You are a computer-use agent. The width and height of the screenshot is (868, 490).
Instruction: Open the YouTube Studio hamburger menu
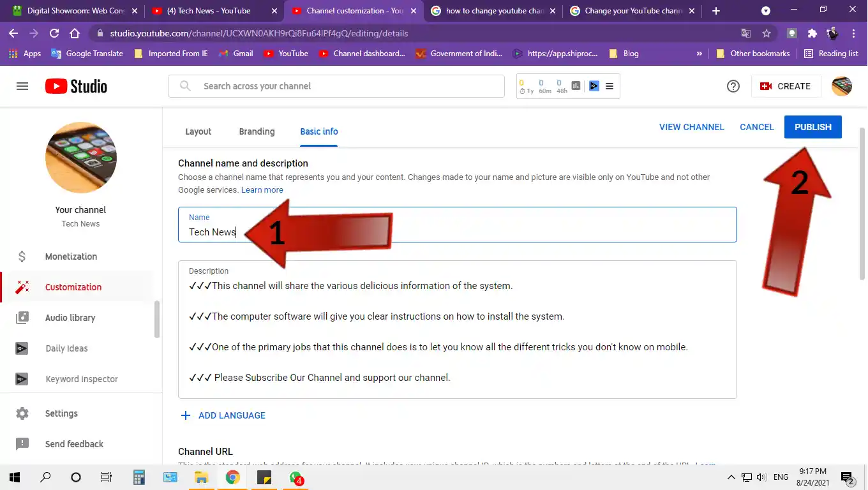[22, 86]
